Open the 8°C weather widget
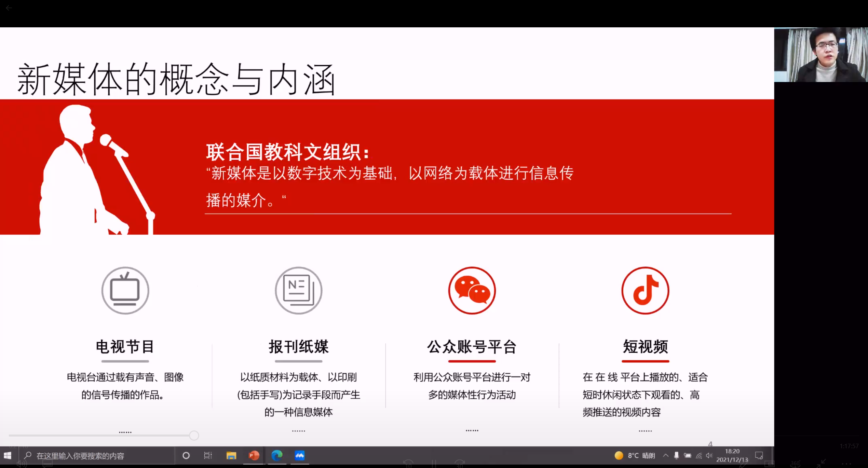Screen dimensions: 868x468 [634, 456]
